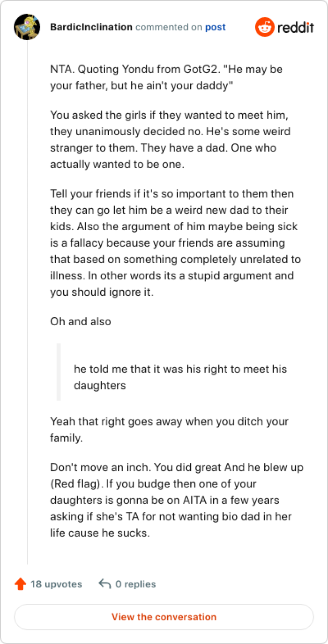Open the "0 replies" link
This screenshot has width=328, height=644.
pyautogui.click(x=135, y=584)
